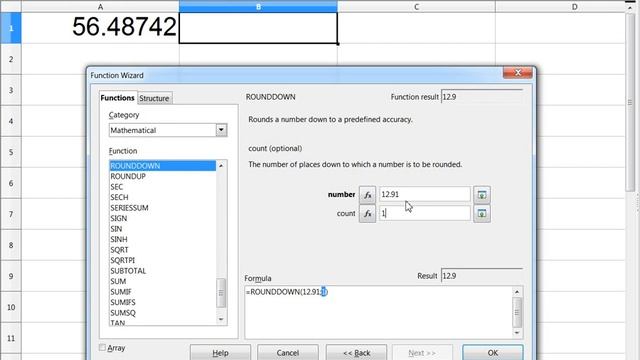Select SUMSQ in function list
The width and height of the screenshot is (640, 360).
coord(162,313)
